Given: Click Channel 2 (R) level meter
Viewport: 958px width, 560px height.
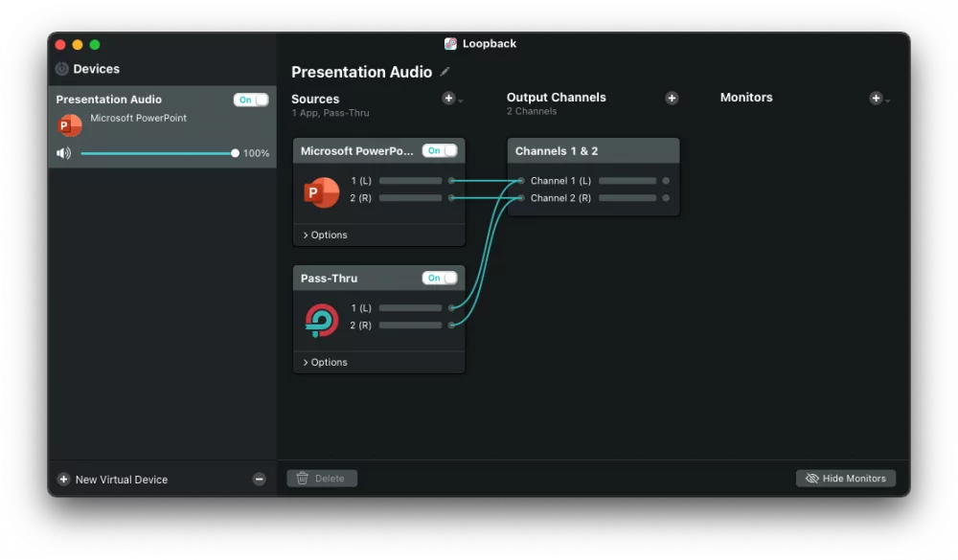Looking at the screenshot, I should pyautogui.click(x=627, y=198).
